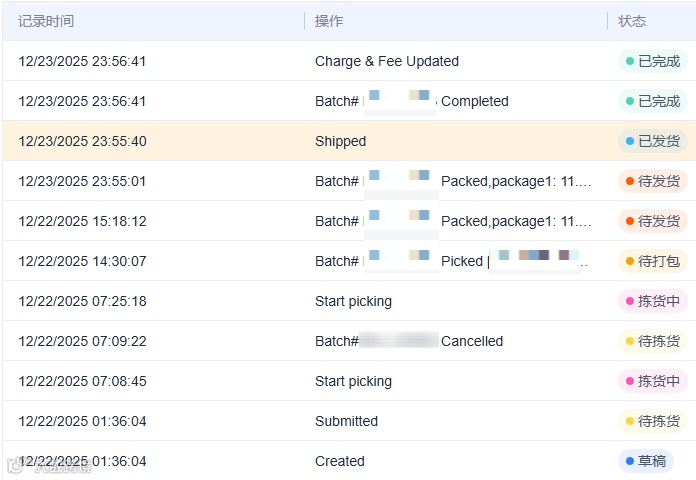
Task: Click the timestamp 12/22/2025 14:30:07
Action: (x=82, y=261)
